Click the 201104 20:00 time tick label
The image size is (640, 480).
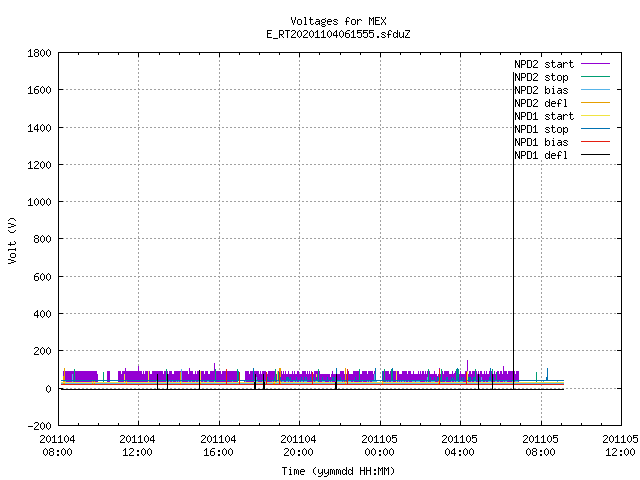pos(298,446)
